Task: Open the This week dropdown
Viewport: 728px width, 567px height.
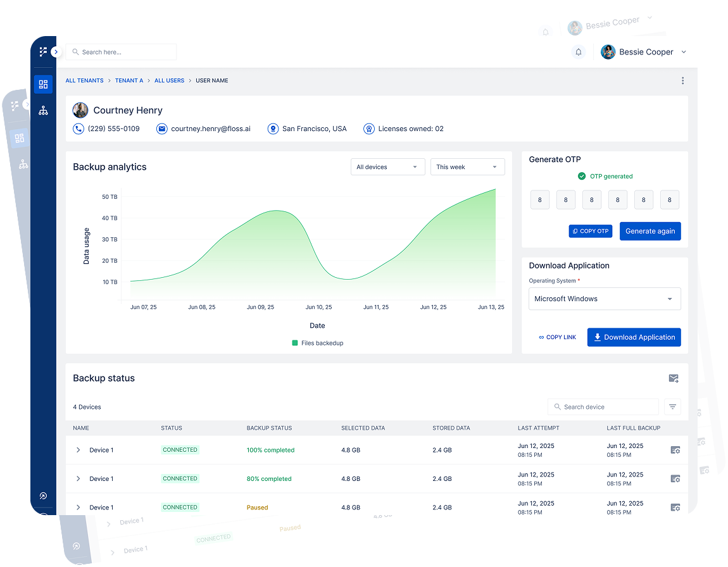Action: (467, 167)
